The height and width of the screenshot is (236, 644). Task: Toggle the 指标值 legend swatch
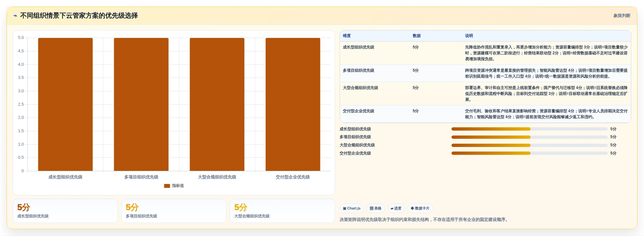coord(167,186)
